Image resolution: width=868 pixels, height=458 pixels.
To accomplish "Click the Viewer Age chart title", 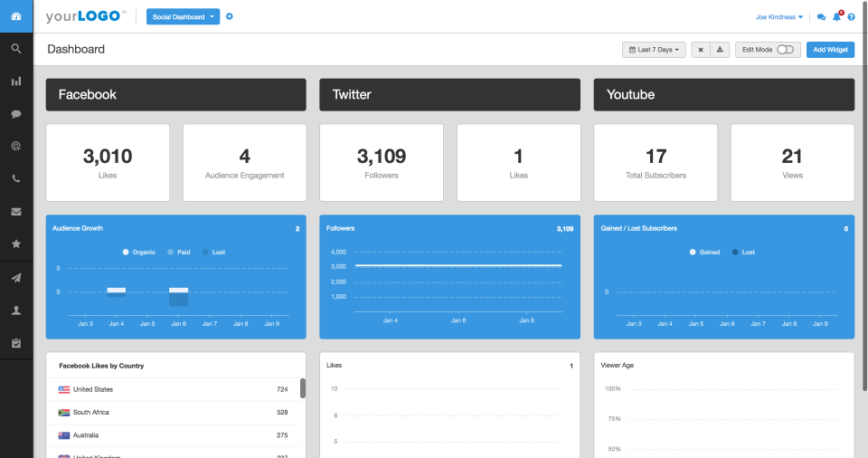I will tap(618, 366).
